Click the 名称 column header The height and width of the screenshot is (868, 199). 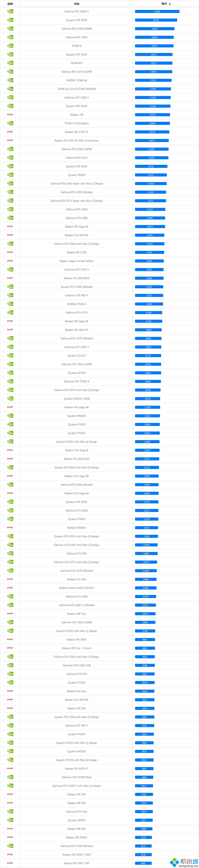pyautogui.click(x=77, y=4)
